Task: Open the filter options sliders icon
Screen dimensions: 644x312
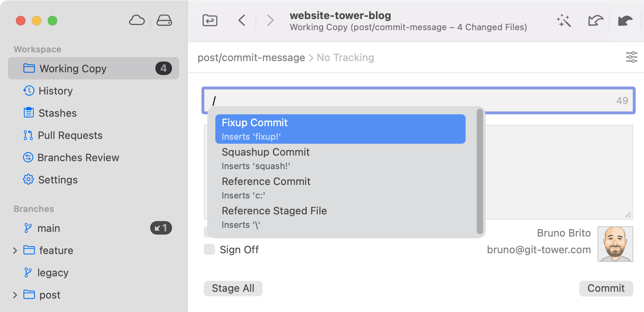Action: click(x=631, y=57)
